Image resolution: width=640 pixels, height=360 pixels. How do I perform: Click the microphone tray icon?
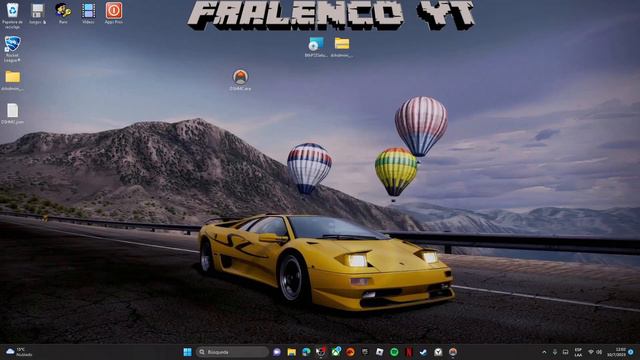pyautogui.click(x=555, y=352)
